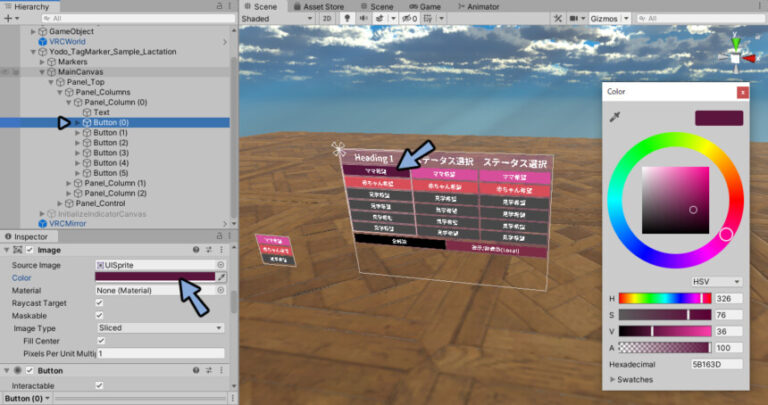Pick a screen color with the eyedropper in the Color window

point(615,117)
